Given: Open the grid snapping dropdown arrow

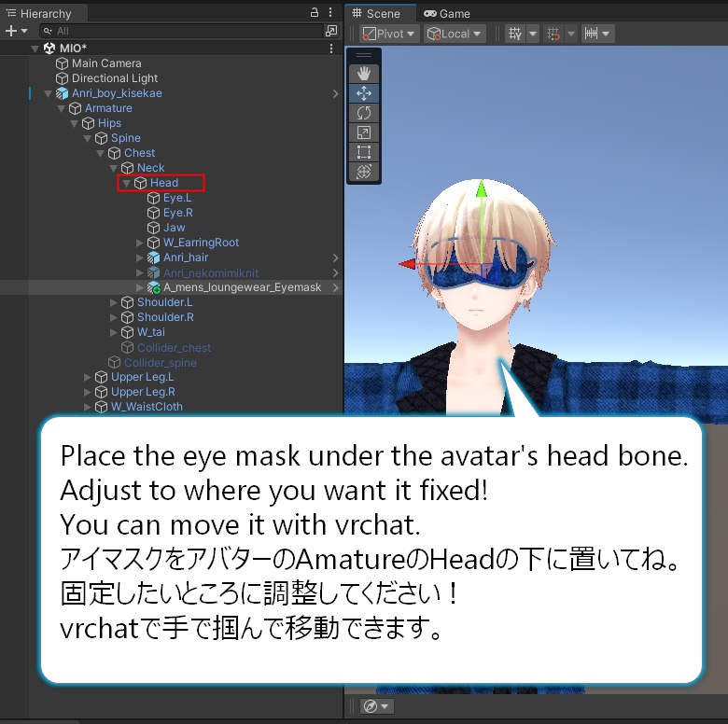Looking at the screenshot, I should point(533,34).
